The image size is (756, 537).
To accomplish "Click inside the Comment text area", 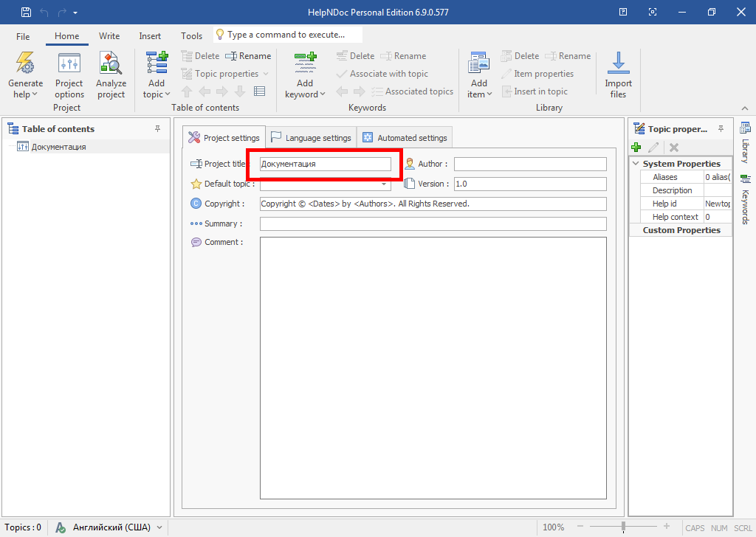I will 433,368.
